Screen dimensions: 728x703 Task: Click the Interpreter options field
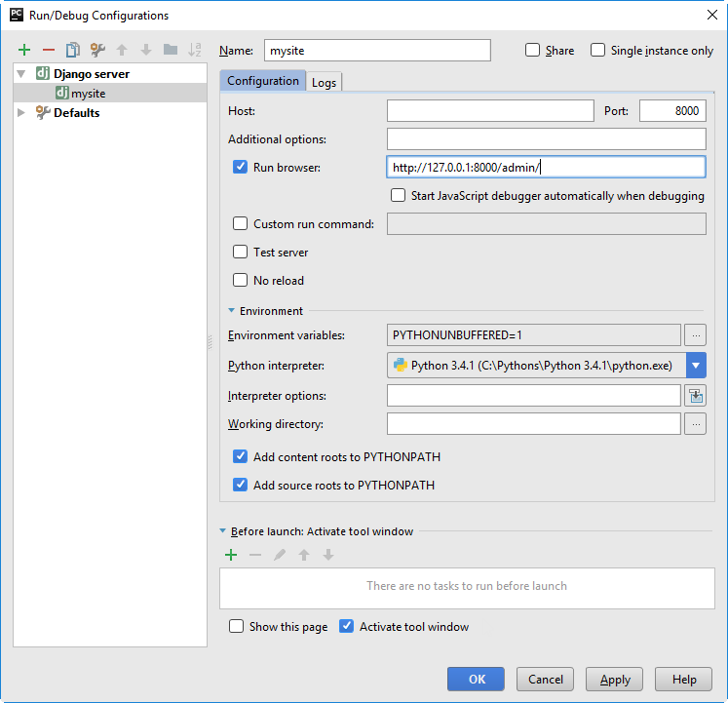[x=534, y=396]
